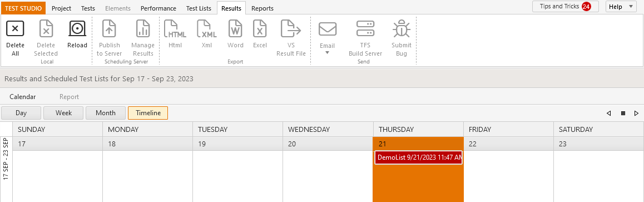
Task: Click date cell 22
Action: coord(508,144)
